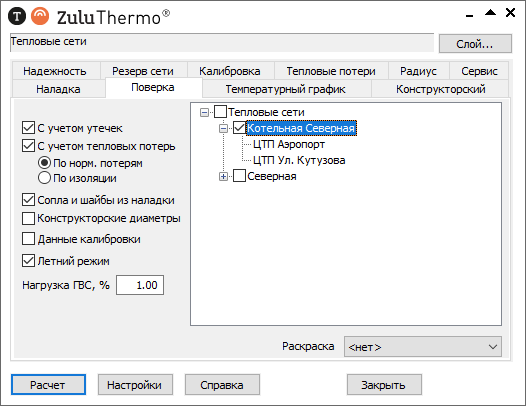Check the Данные калибровки checkbox
This screenshot has height=406, width=526.
[29, 239]
